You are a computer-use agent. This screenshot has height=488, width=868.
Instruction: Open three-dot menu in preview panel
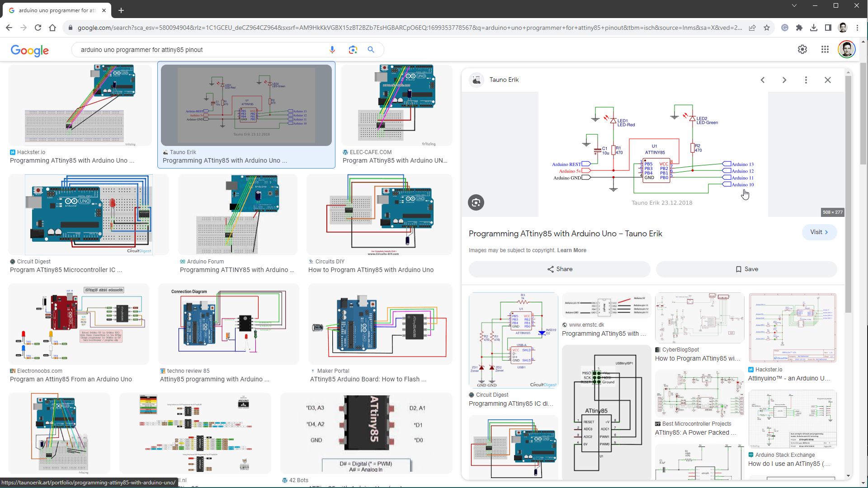tap(806, 80)
